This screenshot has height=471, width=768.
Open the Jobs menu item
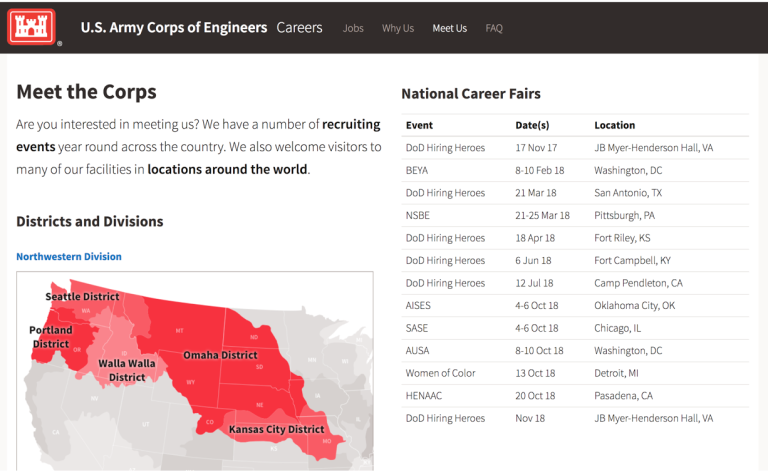353,28
